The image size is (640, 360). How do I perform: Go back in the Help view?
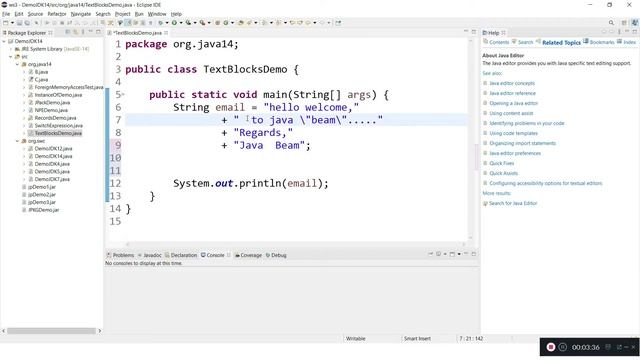tap(603, 32)
